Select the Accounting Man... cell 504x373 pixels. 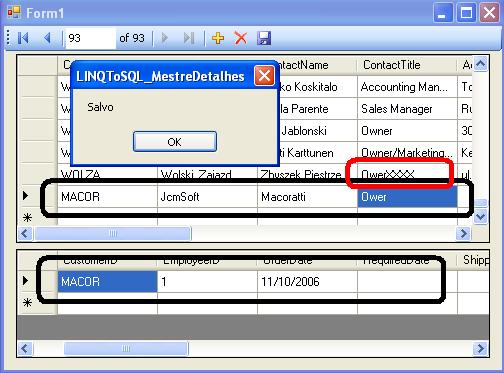[x=407, y=87]
